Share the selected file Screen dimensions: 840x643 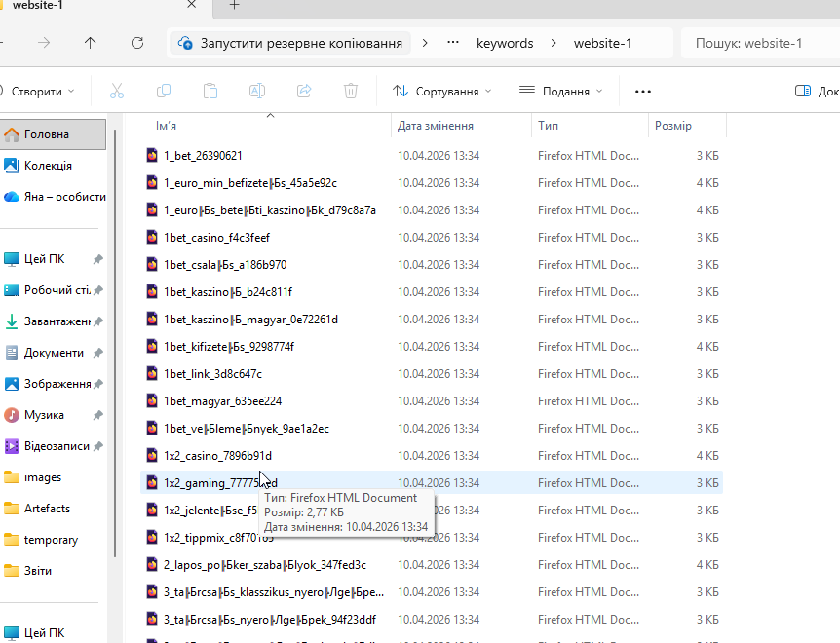[x=304, y=91]
